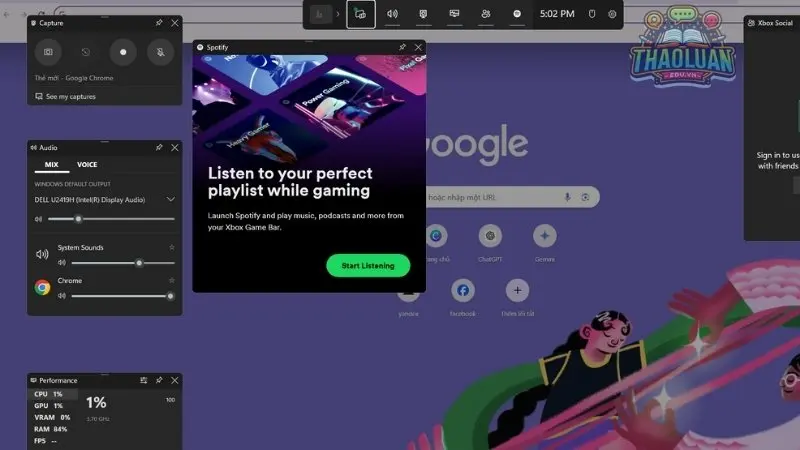Click the Start Listening button
Viewport: 800px width, 450px height.
coord(367,265)
